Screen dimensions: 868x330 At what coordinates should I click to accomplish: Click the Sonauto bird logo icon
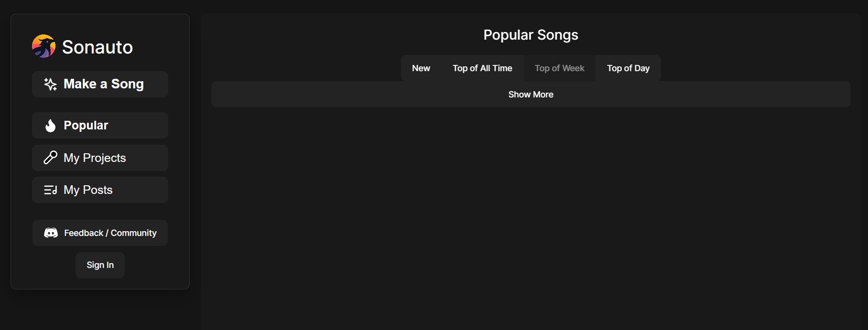[43, 46]
